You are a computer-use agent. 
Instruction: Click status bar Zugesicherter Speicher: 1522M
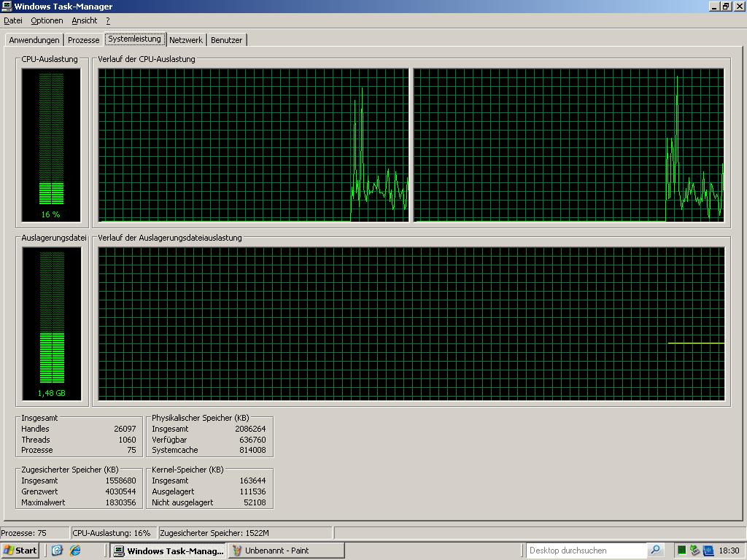246,533
